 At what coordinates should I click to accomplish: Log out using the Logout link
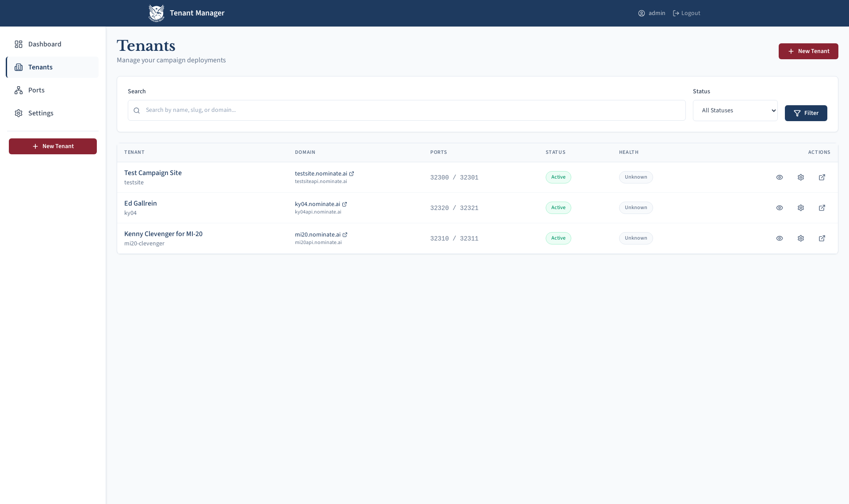[x=687, y=13]
